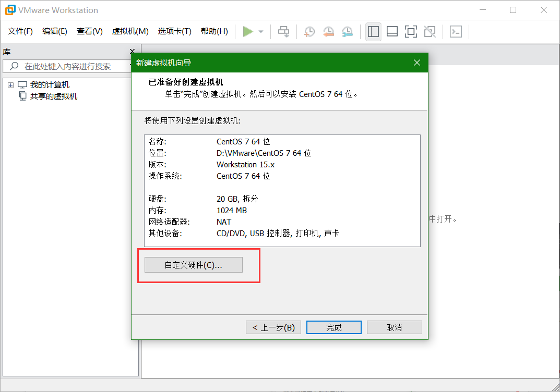Open the power options dropdown arrow
The image size is (560, 392).
261,32
